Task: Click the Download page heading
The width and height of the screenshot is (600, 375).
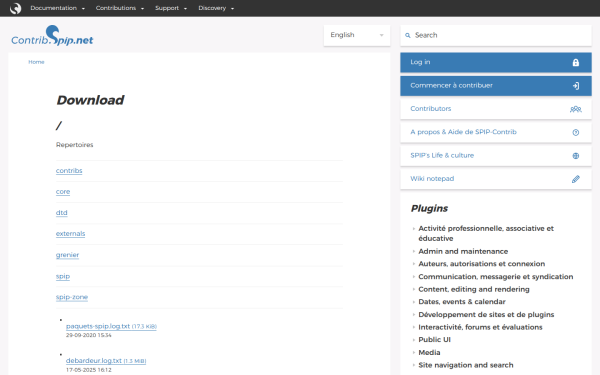Action: pos(90,100)
